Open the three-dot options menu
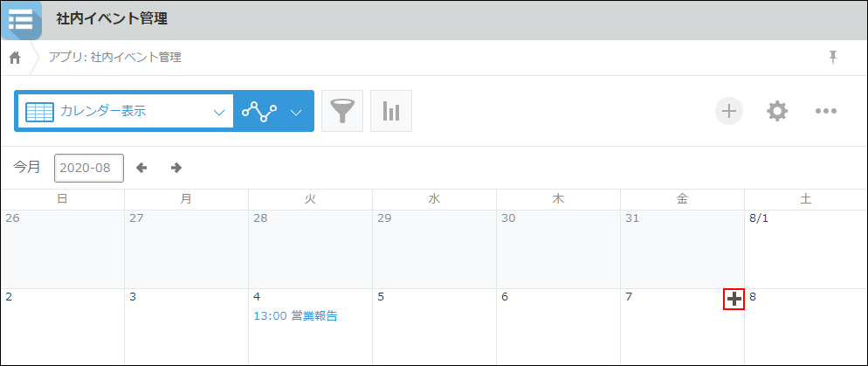This screenshot has width=868, height=366. [x=826, y=111]
